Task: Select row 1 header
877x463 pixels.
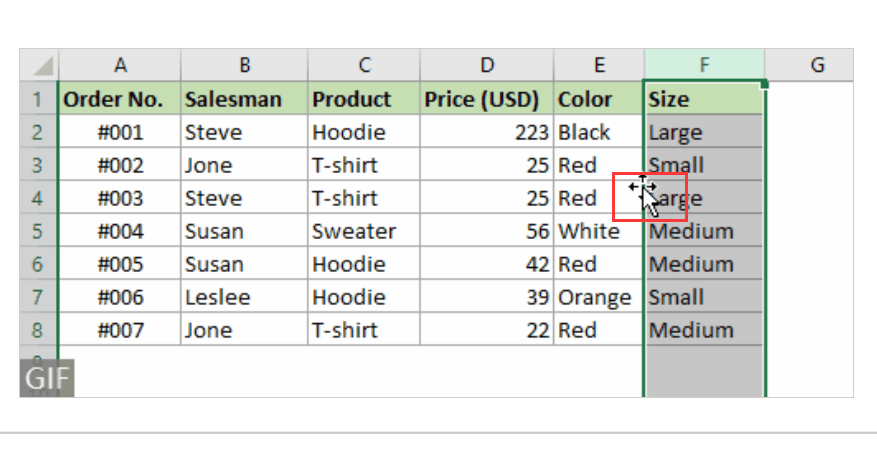Action: coord(38,99)
